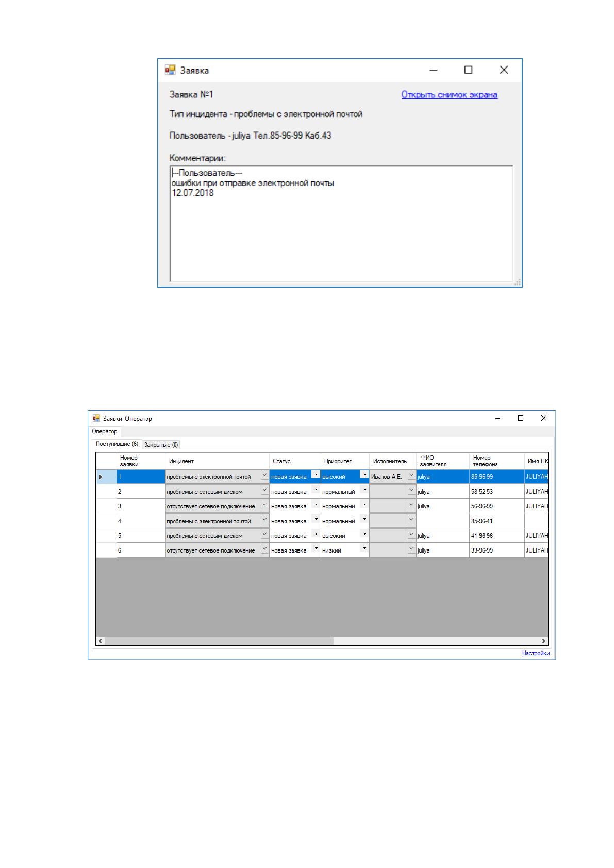Switch to the 'Закрытые (0)' tab
614x868 pixels.
pos(161,444)
